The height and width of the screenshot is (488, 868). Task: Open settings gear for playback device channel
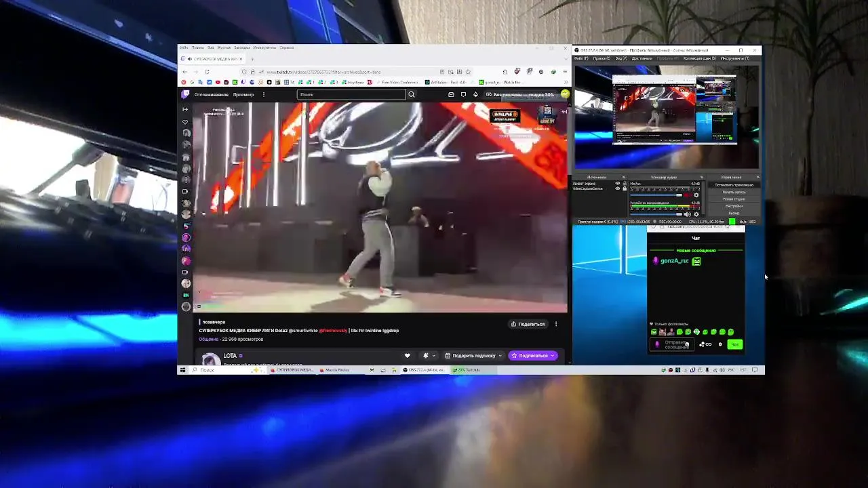[x=696, y=214]
